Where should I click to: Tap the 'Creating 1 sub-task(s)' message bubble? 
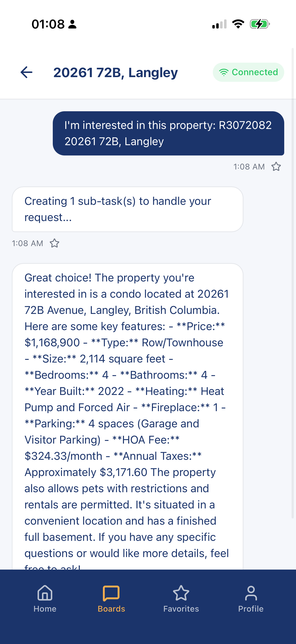pos(128,209)
